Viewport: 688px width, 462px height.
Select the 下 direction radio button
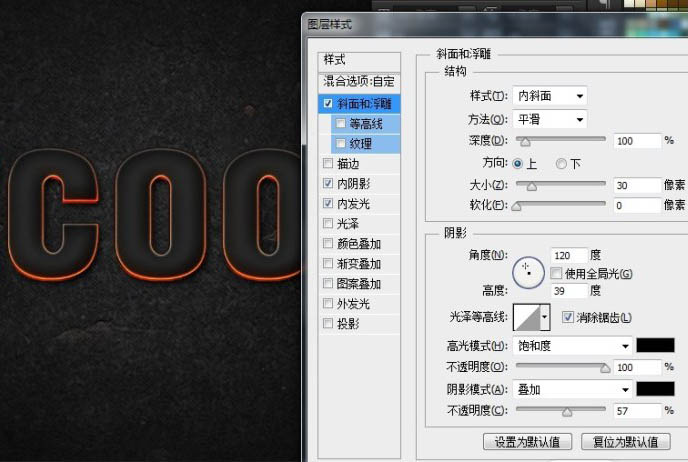tap(561, 163)
